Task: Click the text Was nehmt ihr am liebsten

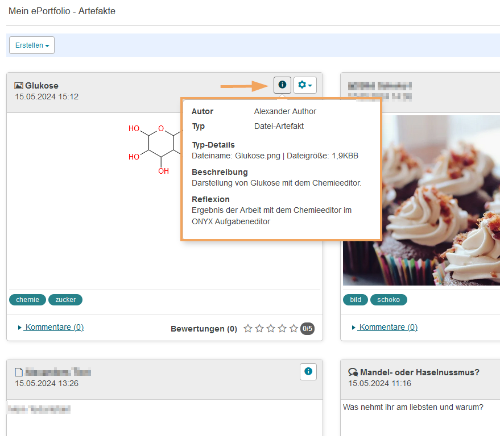Action: (413, 407)
